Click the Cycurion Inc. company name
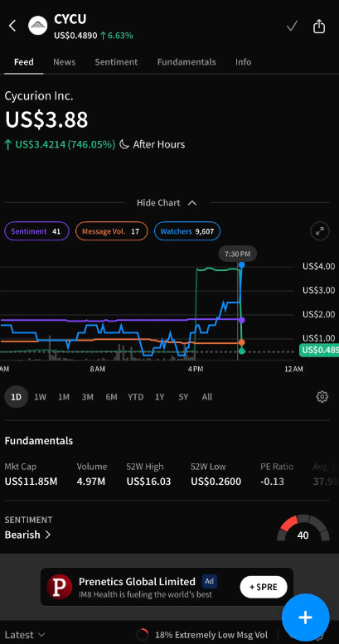 (39, 96)
